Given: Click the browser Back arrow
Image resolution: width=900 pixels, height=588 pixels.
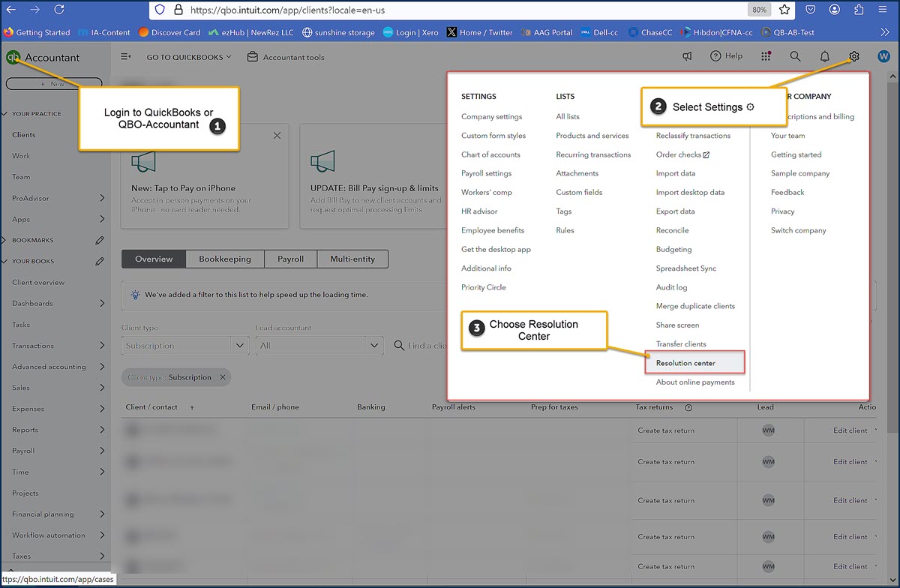Looking at the screenshot, I should (10, 10).
